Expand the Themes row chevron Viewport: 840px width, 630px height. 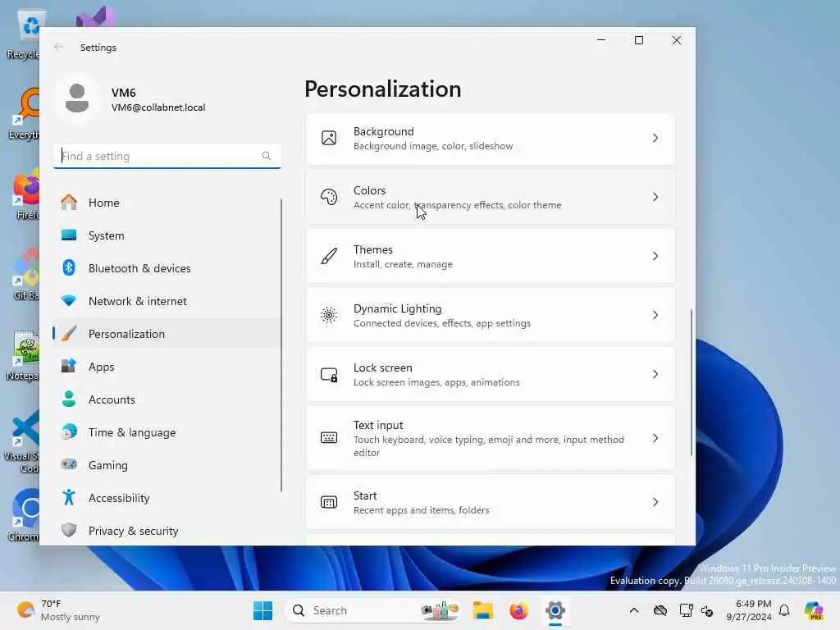(x=655, y=256)
